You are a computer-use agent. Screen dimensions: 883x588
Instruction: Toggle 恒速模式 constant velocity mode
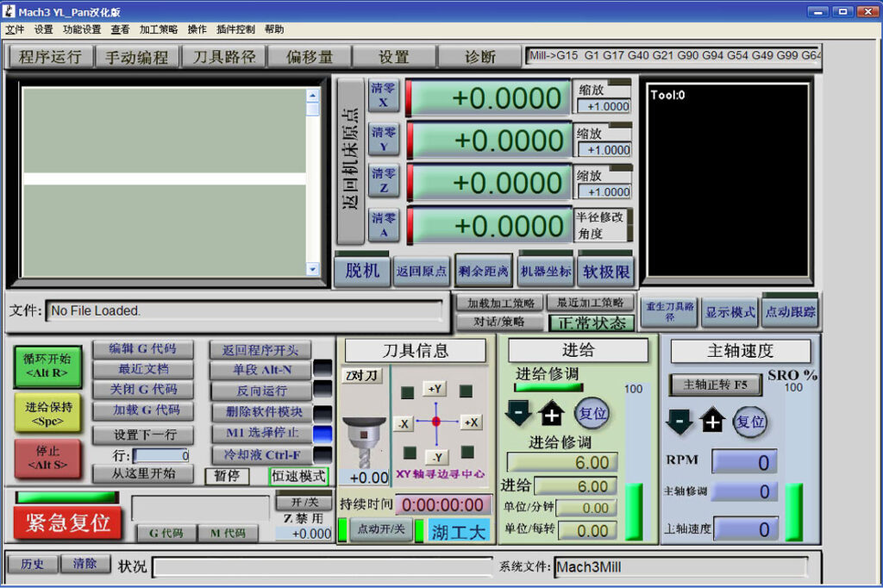[x=297, y=476]
